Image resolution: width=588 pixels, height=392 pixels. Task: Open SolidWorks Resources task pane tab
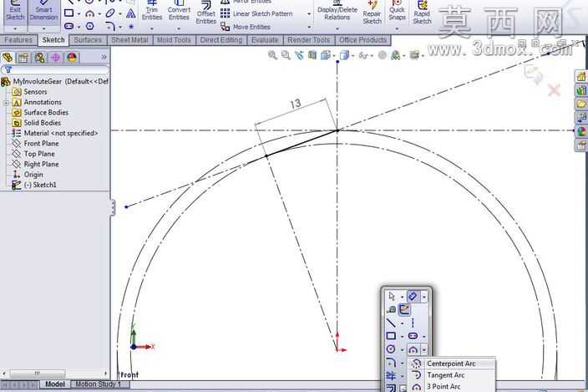(x=580, y=77)
